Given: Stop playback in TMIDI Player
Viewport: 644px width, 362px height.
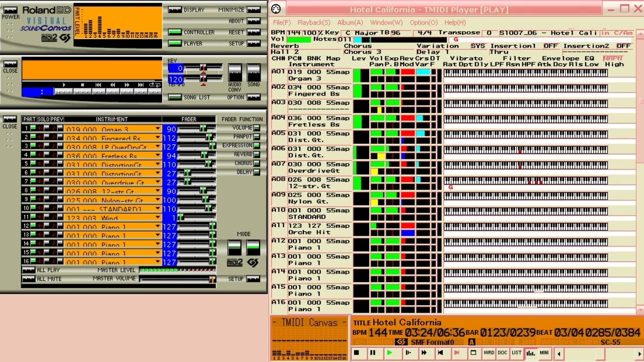Looking at the screenshot, I should [x=357, y=353].
